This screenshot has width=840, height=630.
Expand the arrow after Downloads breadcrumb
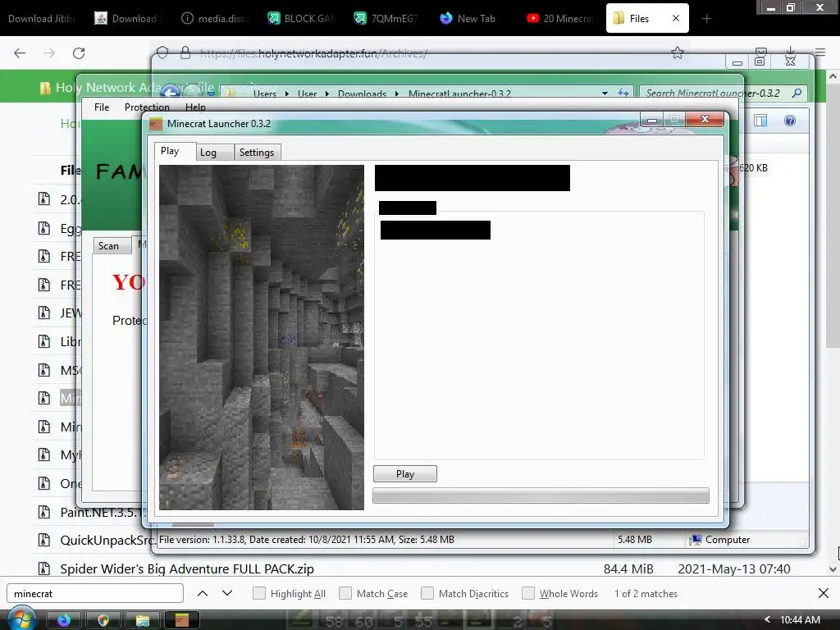point(397,94)
